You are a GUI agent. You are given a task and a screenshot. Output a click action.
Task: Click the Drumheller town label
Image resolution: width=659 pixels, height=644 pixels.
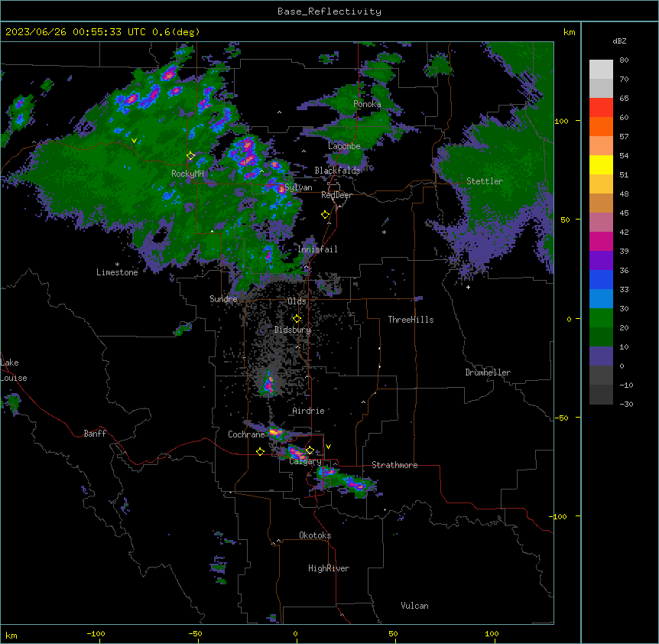[x=488, y=372]
